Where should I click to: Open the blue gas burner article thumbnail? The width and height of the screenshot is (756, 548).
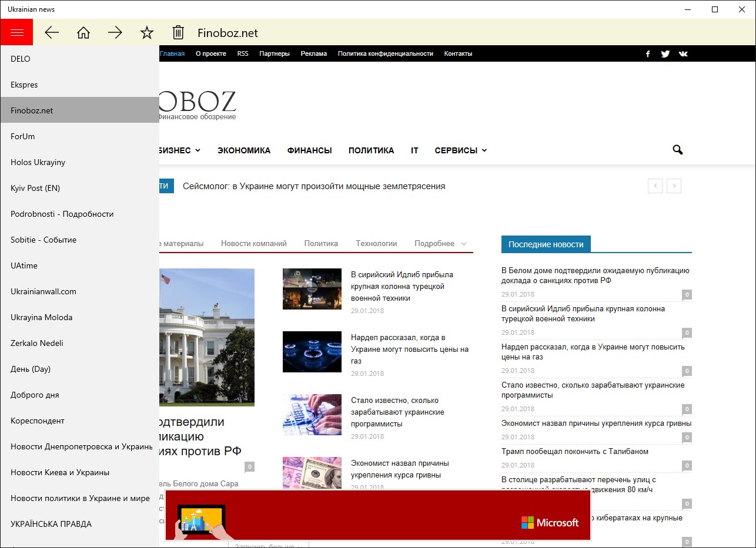[312, 352]
